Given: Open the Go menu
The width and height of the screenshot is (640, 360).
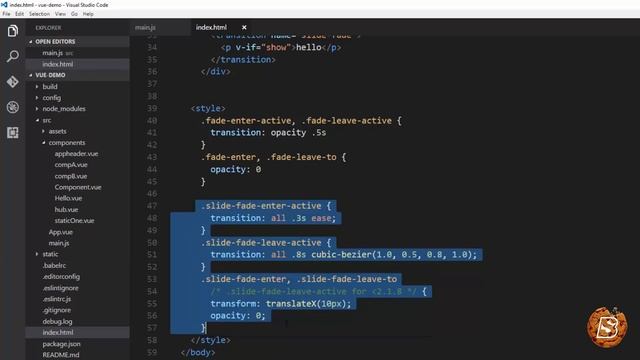Looking at the screenshot, I should [x=74, y=14].
